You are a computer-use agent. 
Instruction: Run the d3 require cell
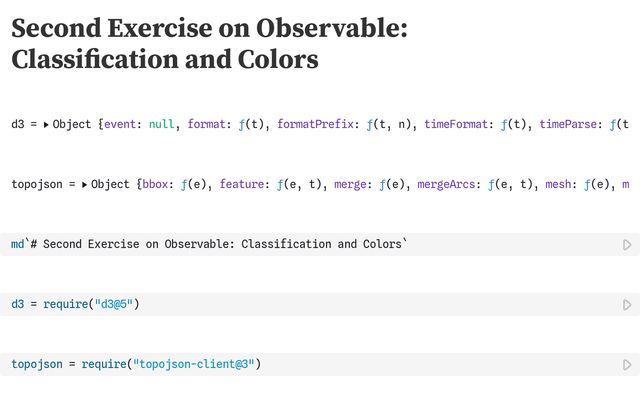click(x=627, y=304)
